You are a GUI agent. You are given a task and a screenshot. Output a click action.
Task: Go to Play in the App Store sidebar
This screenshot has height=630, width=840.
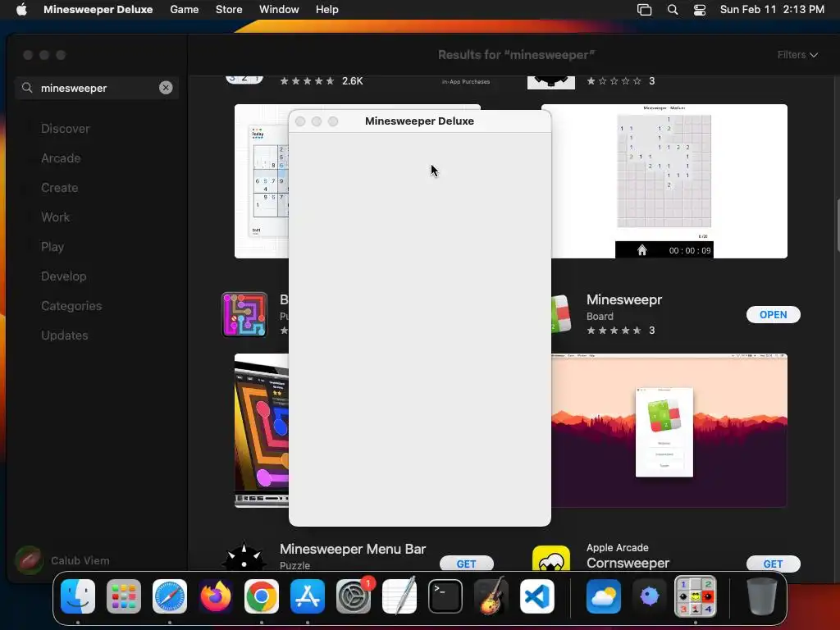coord(52,246)
